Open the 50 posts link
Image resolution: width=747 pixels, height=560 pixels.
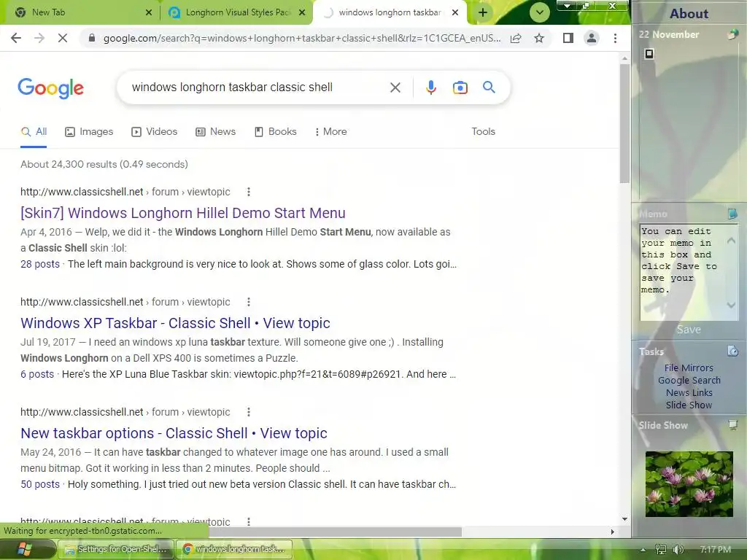tap(40, 484)
